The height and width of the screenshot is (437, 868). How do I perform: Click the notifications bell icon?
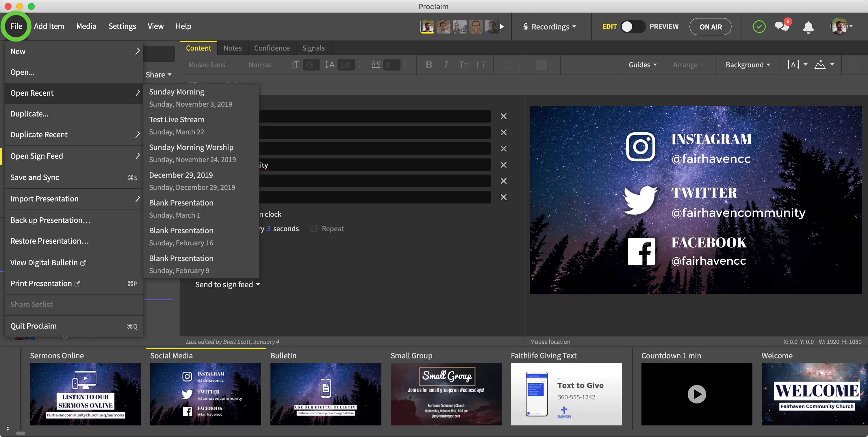[x=808, y=27]
